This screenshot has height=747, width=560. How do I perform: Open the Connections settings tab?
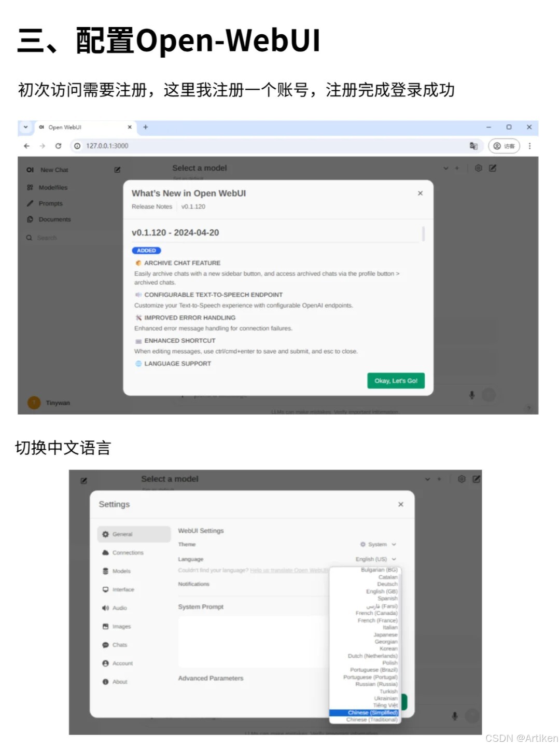coord(134,552)
